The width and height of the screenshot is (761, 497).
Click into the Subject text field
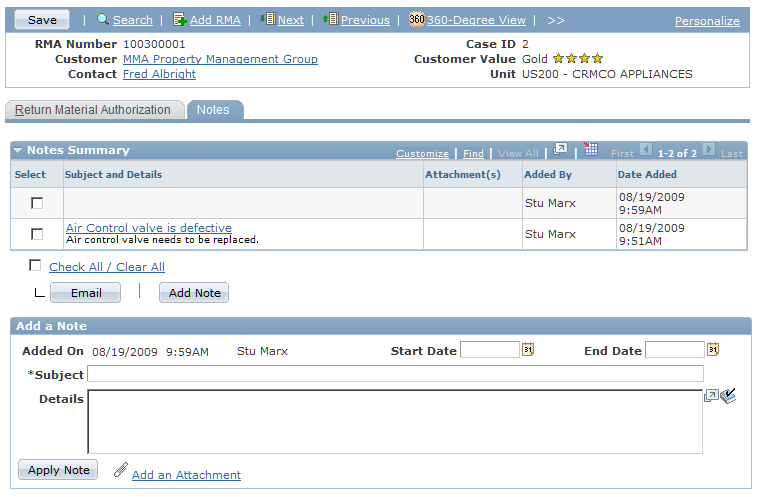tap(395, 374)
